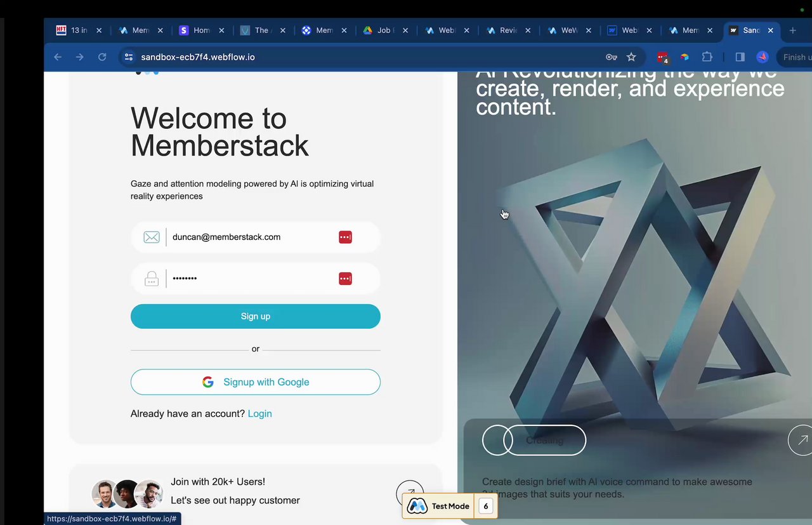The image size is (812, 525).
Task: Open the Test Mode badge
Action: click(450, 506)
